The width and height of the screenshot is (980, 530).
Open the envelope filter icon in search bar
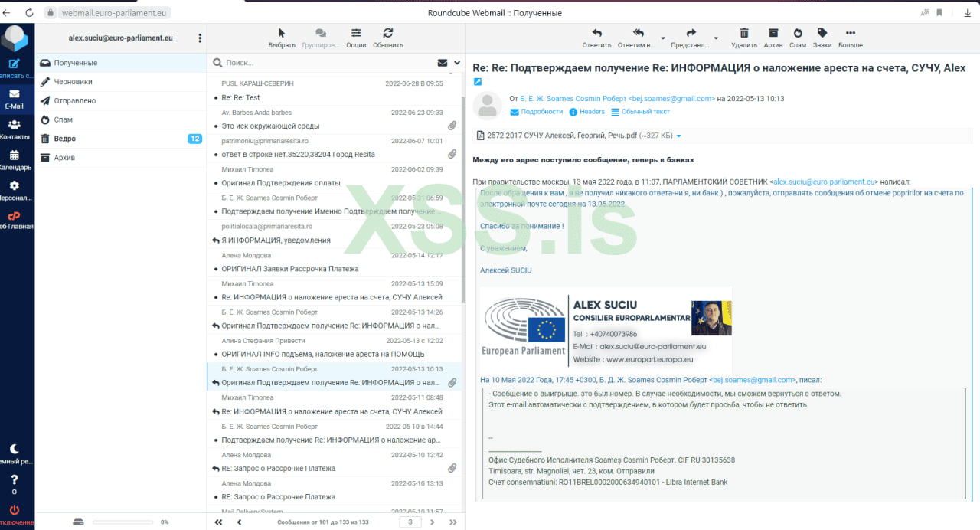tap(443, 63)
